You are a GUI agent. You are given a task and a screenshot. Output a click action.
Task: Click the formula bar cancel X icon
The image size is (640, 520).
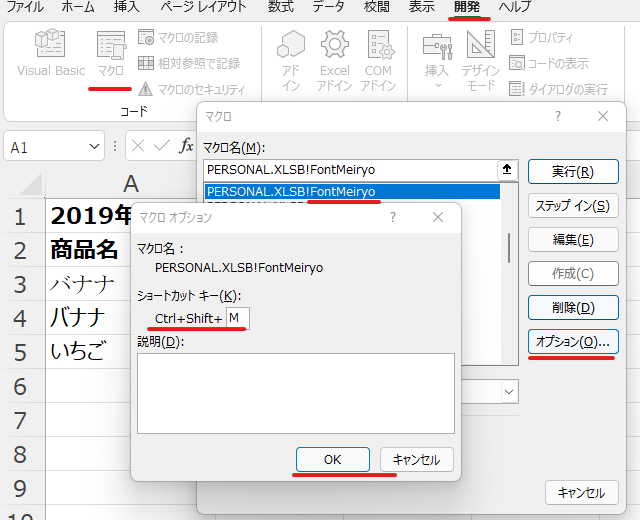(138, 146)
